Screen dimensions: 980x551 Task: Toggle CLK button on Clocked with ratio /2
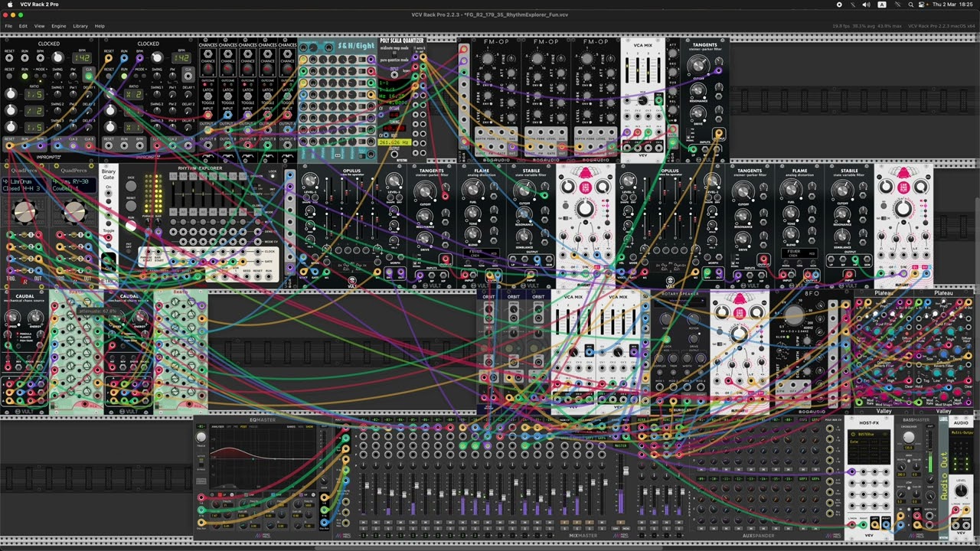(x=89, y=77)
